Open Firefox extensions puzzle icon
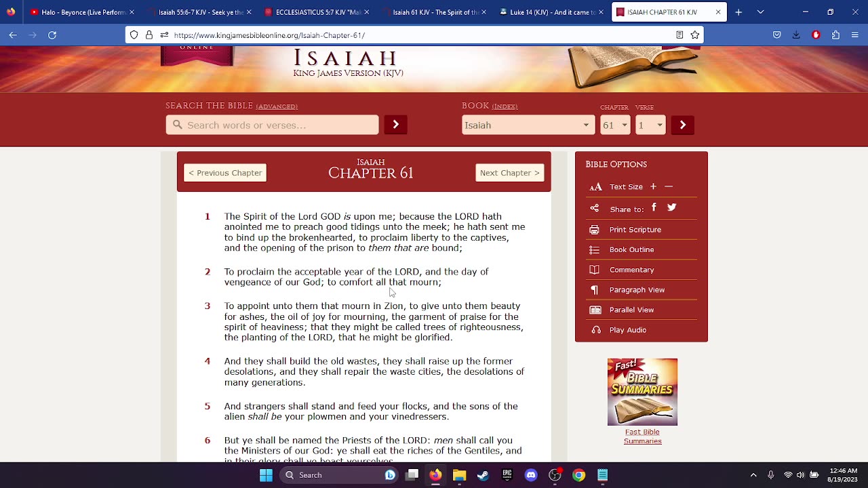This screenshot has height=488, width=868. (x=835, y=35)
